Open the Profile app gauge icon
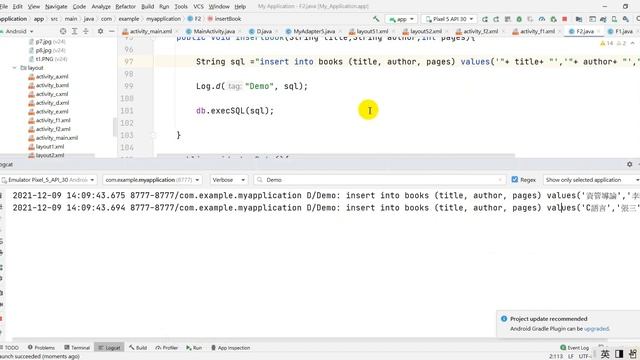The image size is (640, 360). (542, 19)
